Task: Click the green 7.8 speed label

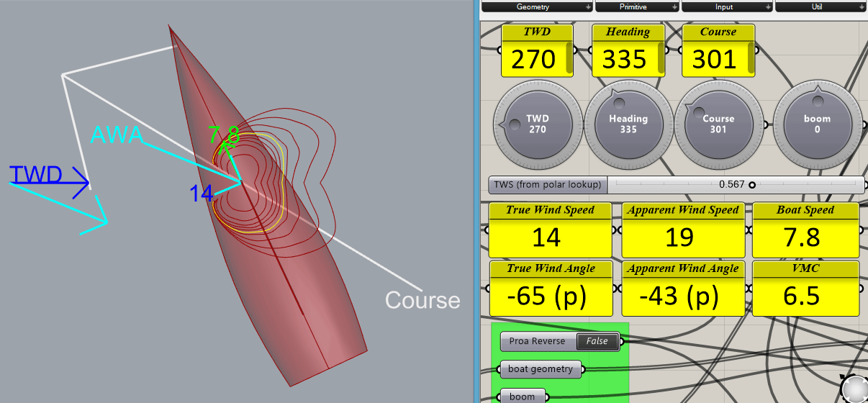Action: pos(224,135)
